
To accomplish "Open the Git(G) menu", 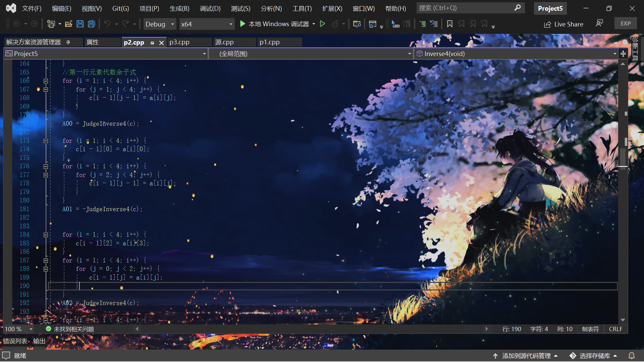I will 120,8.
